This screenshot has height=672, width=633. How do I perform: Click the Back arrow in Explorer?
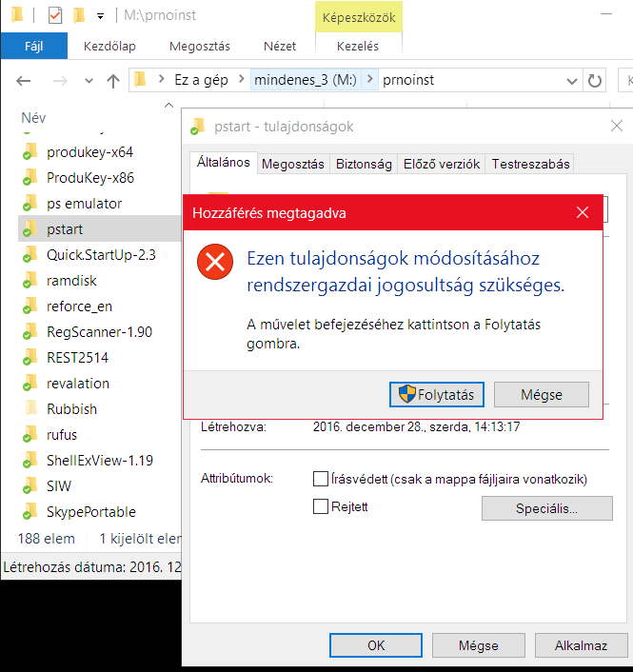pyautogui.click(x=24, y=81)
